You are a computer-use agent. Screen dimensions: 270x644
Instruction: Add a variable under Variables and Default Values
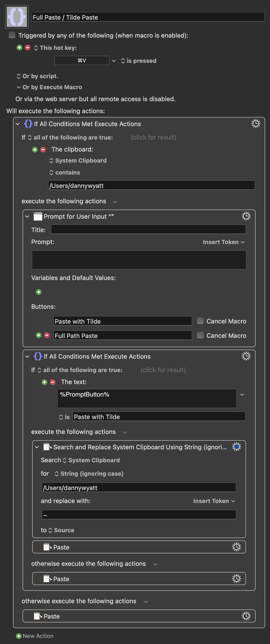point(39,292)
